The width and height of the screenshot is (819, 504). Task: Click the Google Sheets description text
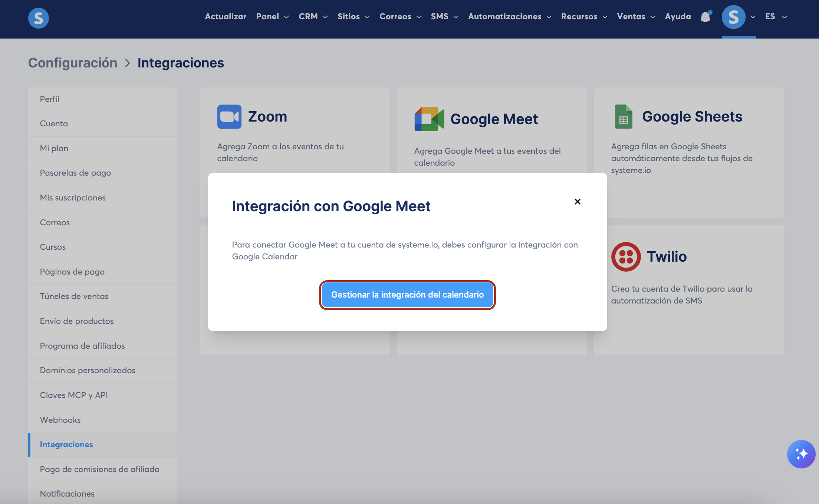pyautogui.click(x=682, y=159)
